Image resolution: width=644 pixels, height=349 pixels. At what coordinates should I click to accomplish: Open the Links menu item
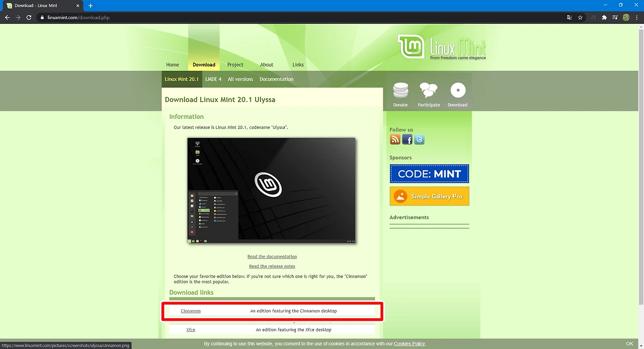[298, 64]
